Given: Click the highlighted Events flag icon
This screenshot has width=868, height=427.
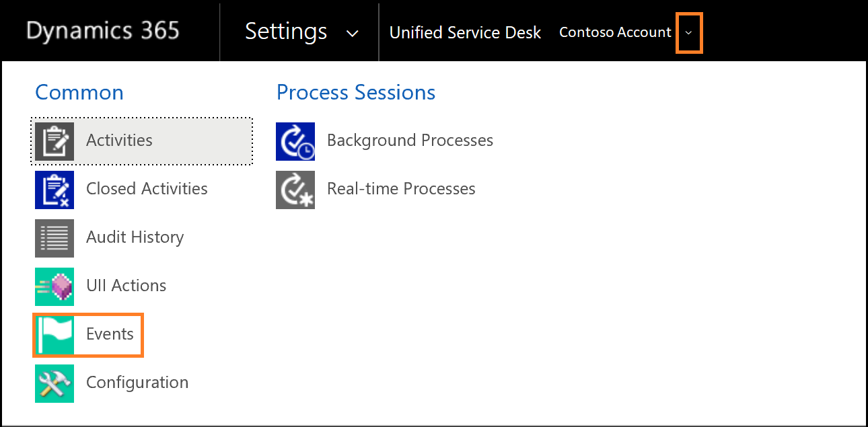Looking at the screenshot, I should tap(55, 334).
